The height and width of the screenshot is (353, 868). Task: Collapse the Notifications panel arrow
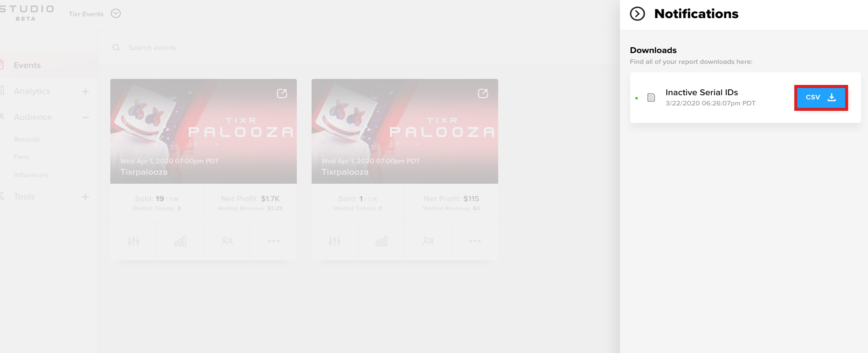coord(637,14)
